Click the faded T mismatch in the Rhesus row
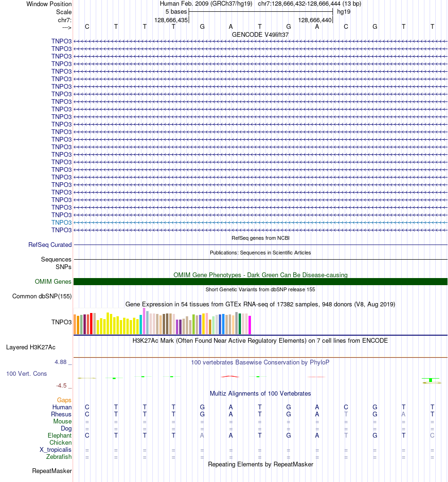The height and width of the screenshot is (482, 448). click(x=346, y=414)
